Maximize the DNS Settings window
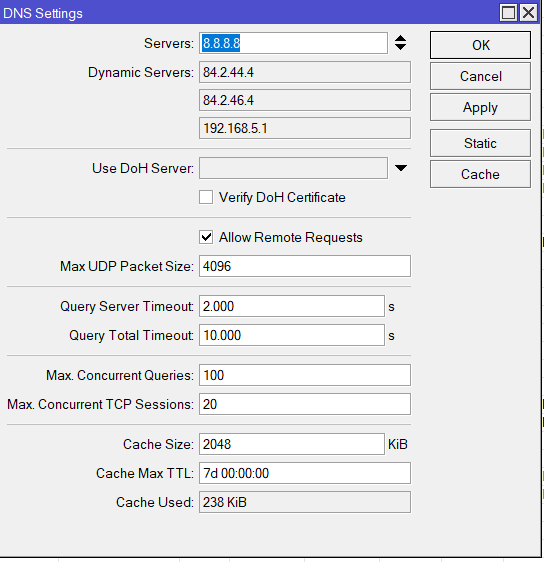 (508, 13)
